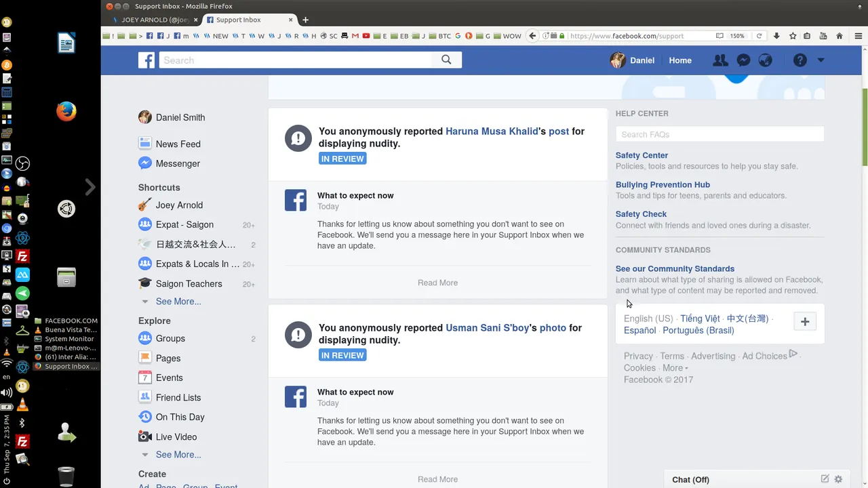
Task: Switch language to Español
Action: (x=640, y=331)
